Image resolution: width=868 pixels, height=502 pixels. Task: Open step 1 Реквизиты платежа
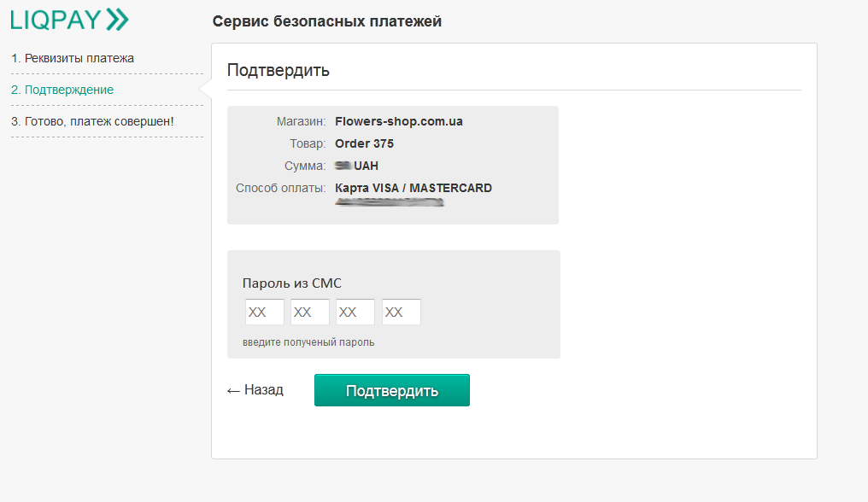tap(73, 58)
